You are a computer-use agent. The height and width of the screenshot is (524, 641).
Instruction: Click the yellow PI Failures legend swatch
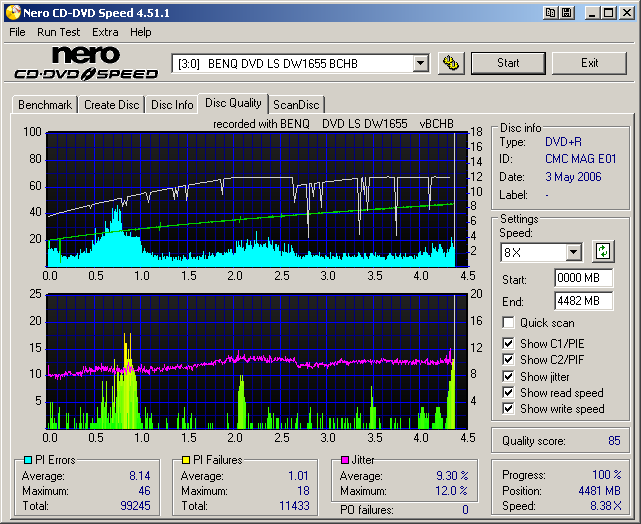pyautogui.click(x=186, y=460)
